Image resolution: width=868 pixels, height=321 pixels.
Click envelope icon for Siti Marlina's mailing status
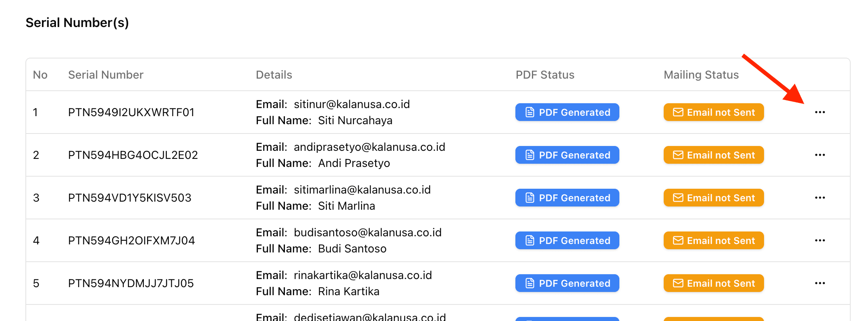click(x=678, y=198)
